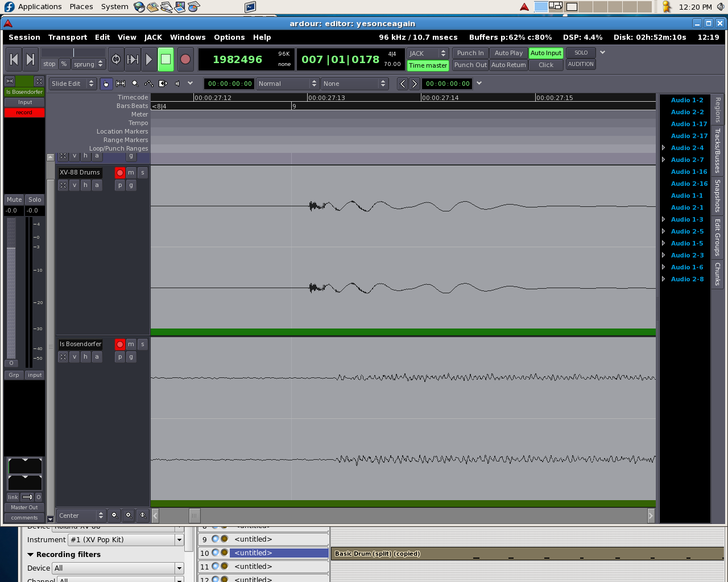728x582 pixels.
Task: Open the Snapshots side tab
Action: 718,196
